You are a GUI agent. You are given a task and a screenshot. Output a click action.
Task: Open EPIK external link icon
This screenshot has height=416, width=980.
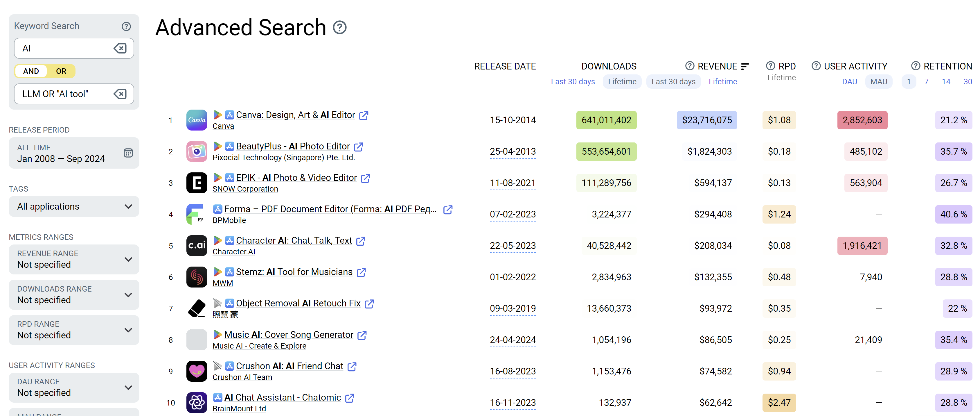click(365, 178)
